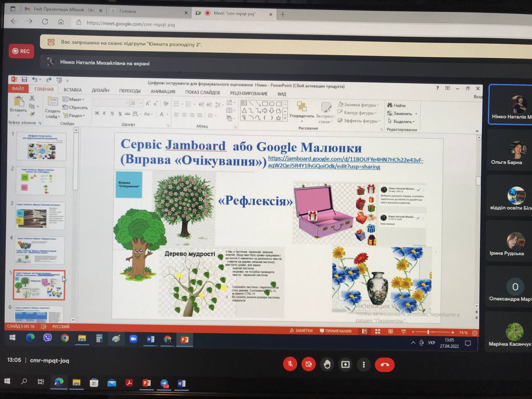
Task: Select slide 3 thumbnail in slide panel
Action: 40,216
